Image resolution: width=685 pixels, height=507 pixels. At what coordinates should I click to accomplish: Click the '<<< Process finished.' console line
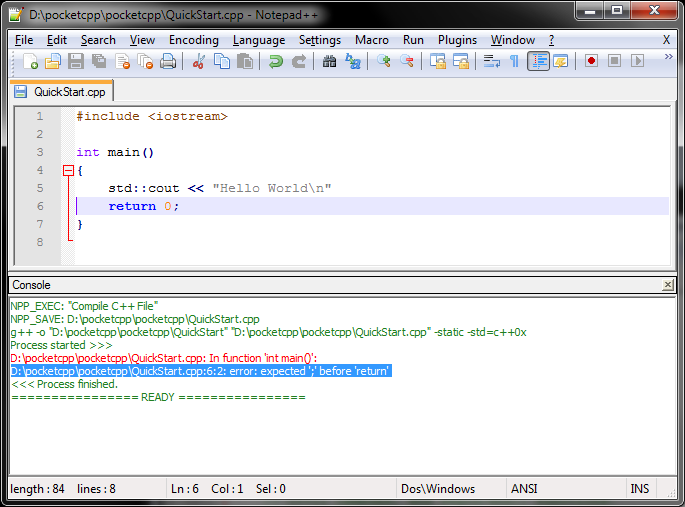[65, 384]
